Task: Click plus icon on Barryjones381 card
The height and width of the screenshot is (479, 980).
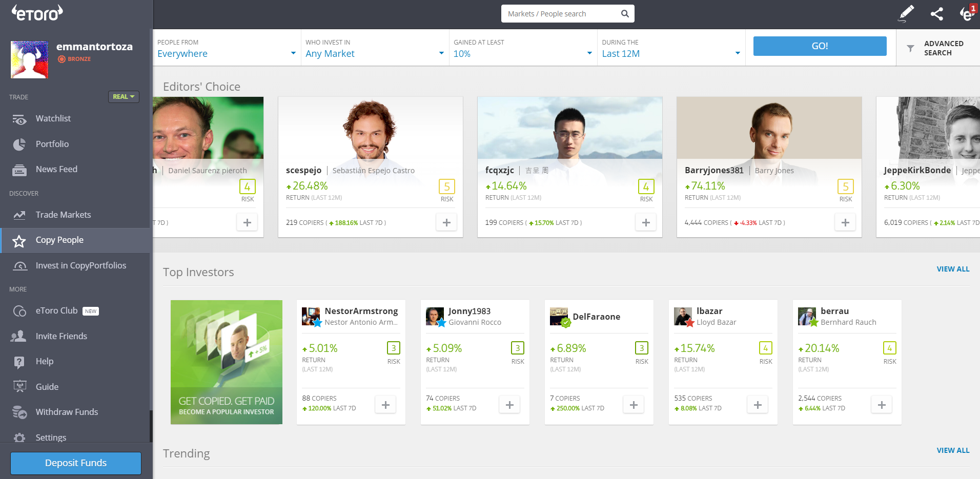Action: [x=845, y=222]
